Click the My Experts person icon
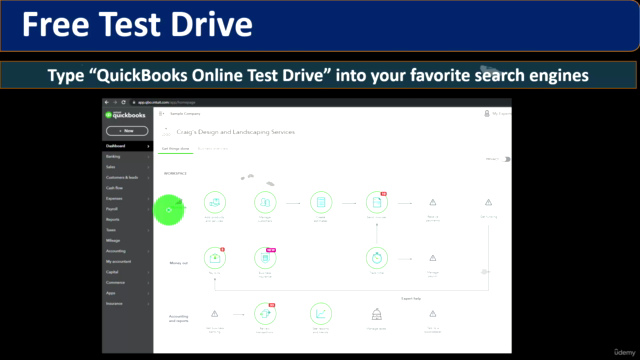Viewport: 640px width, 360px height. click(x=487, y=113)
